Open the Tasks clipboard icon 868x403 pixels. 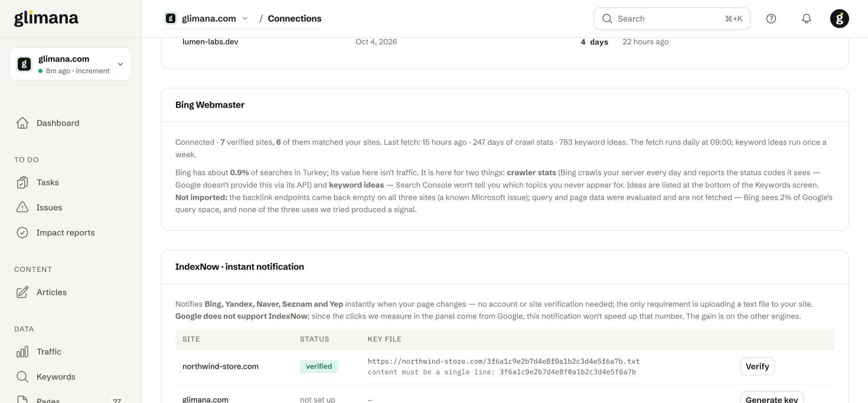(x=22, y=183)
